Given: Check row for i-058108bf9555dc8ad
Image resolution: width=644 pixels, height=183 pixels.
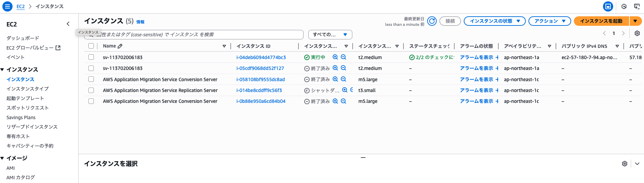Looking at the screenshot, I should click(x=91, y=79).
